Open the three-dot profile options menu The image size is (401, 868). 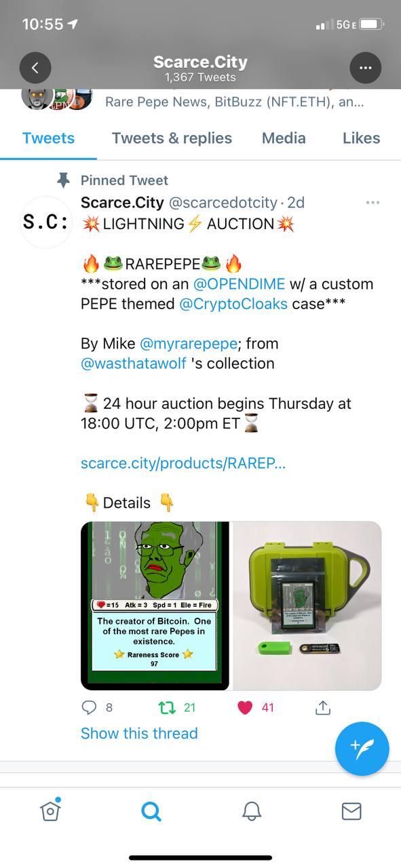coord(365,68)
